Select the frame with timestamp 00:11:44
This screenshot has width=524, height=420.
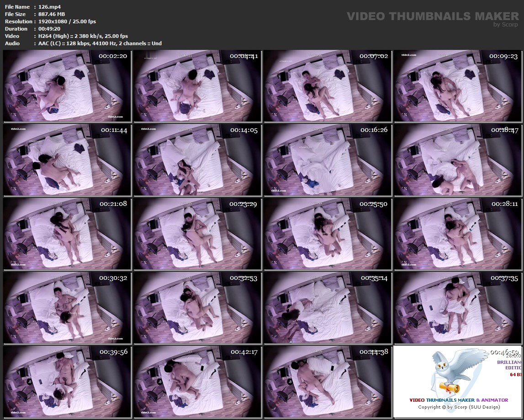coord(67,160)
